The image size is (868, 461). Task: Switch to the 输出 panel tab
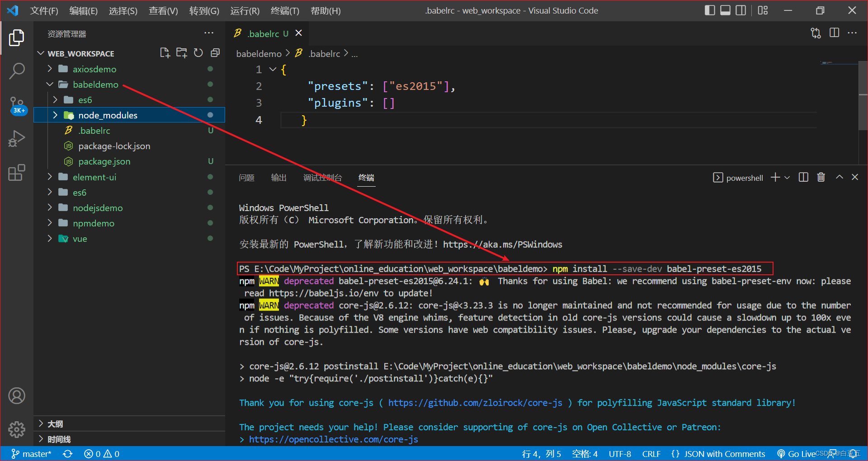[278, 178]
